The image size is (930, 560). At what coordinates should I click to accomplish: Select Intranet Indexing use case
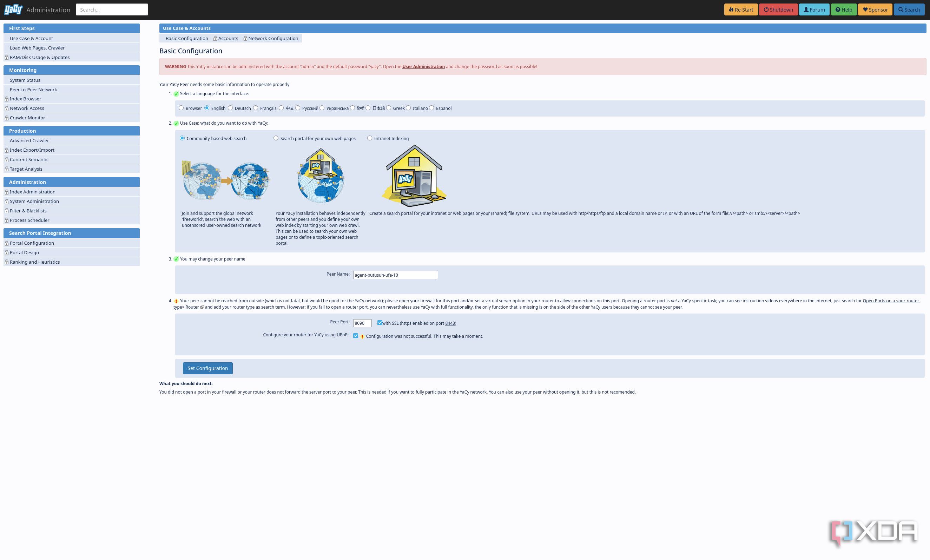point(369,138)
